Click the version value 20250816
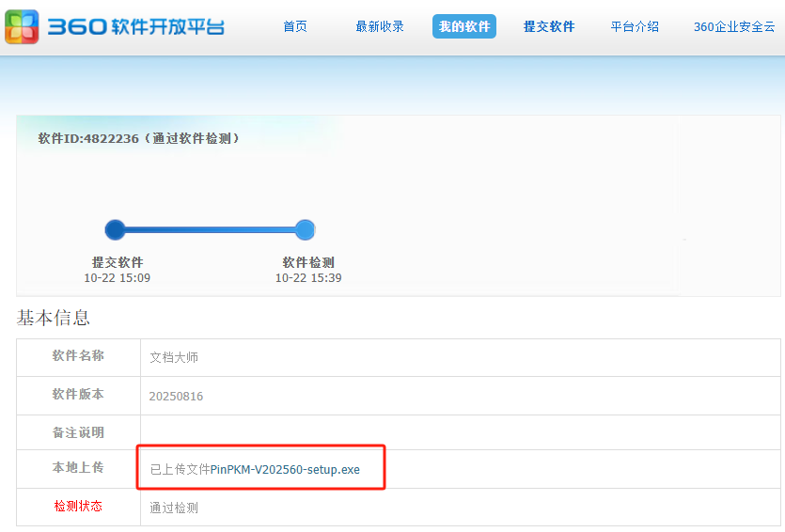Viewport: 785px width, 532px height. pos(176,396)
